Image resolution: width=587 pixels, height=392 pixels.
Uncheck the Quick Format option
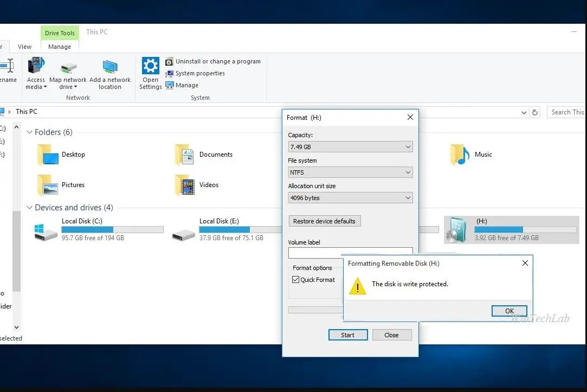click(295, 280)
